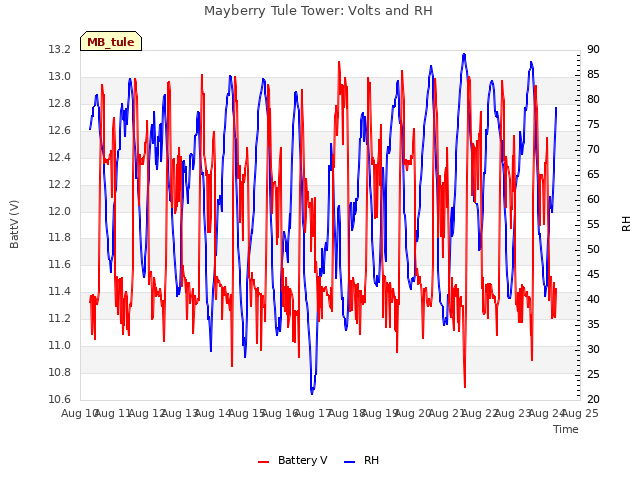Click the 70 right axis value

pos(593,149)
